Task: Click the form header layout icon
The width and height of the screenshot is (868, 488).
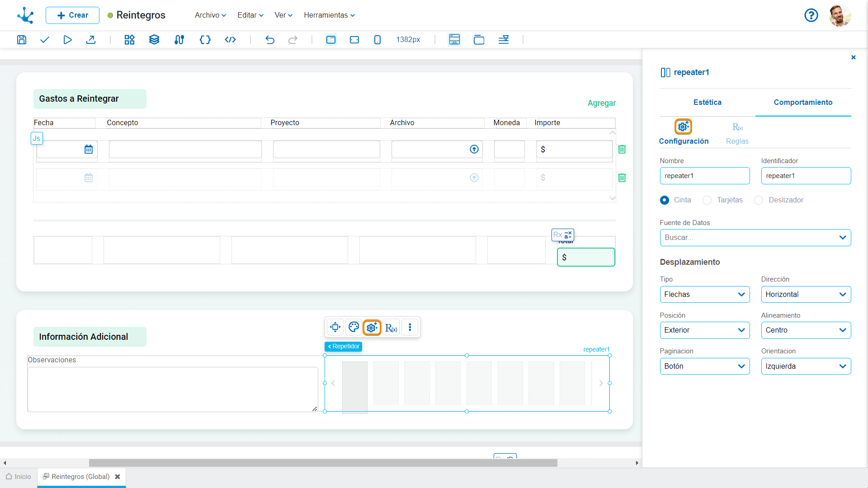Action: coord(454,40)
